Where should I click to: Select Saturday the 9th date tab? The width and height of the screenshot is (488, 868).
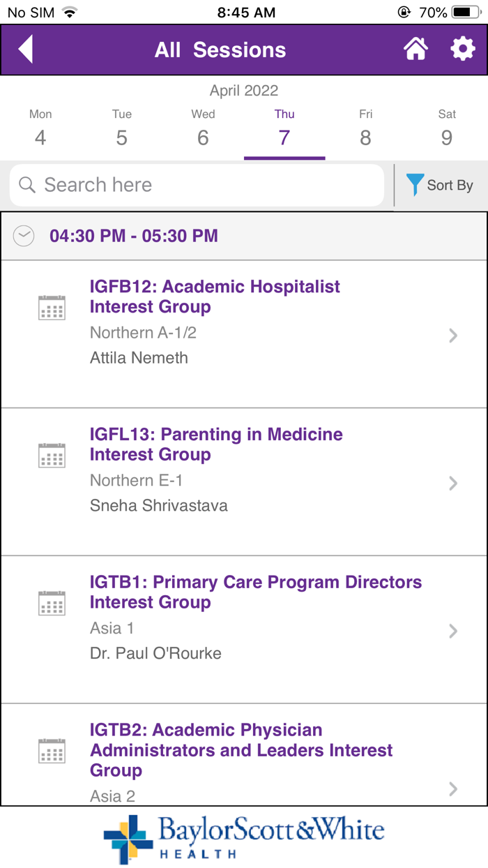tap(447, 129)
